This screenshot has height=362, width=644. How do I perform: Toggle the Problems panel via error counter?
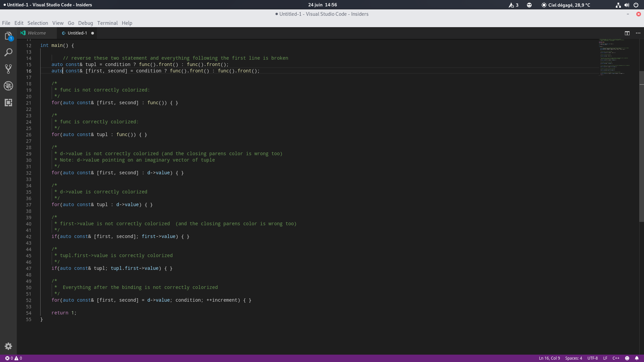pos(13,358)
